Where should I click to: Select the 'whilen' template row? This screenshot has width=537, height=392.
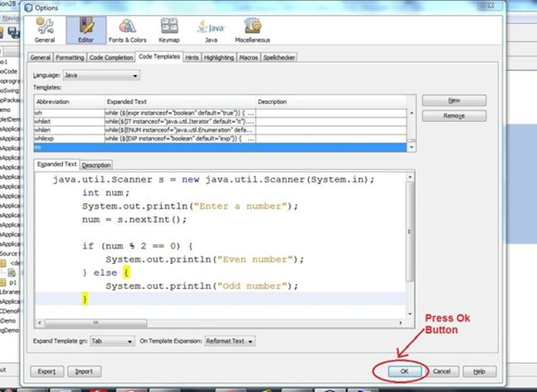[x=221, y=130]
